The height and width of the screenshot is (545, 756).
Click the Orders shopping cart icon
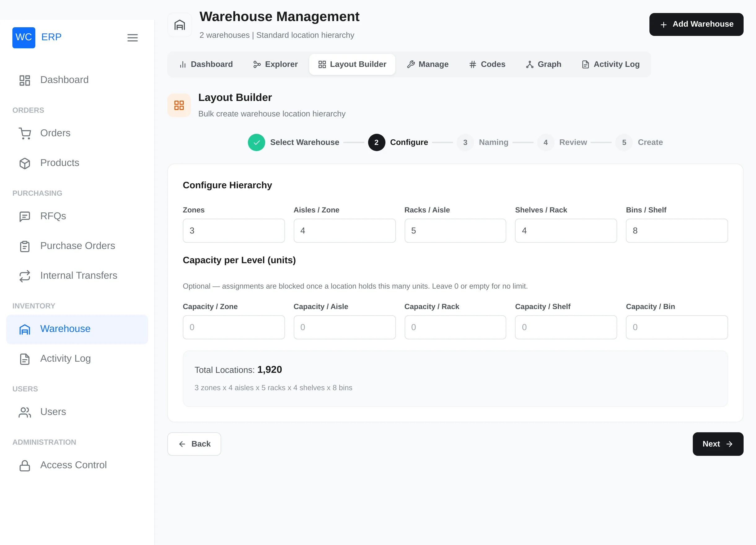pos(25,133)
